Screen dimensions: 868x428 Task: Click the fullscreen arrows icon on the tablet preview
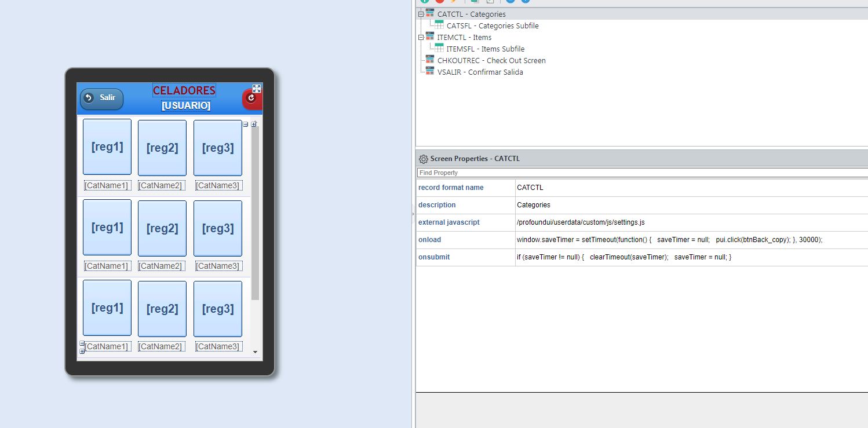click(257, 89)
